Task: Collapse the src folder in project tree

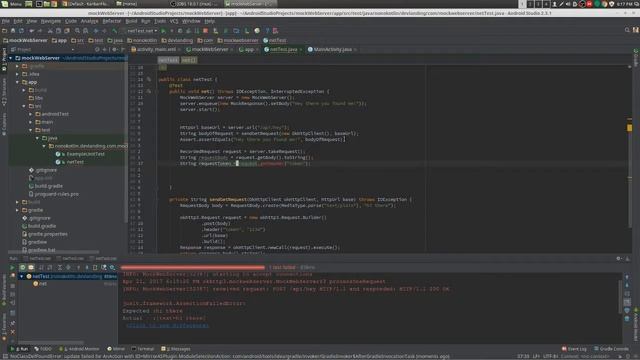Action: 24,106
